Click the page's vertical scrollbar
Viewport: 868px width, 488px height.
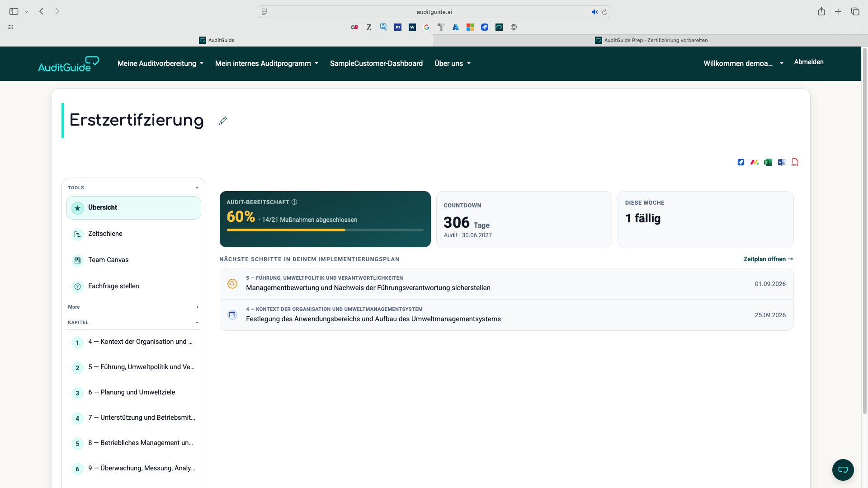pos(864,230)
